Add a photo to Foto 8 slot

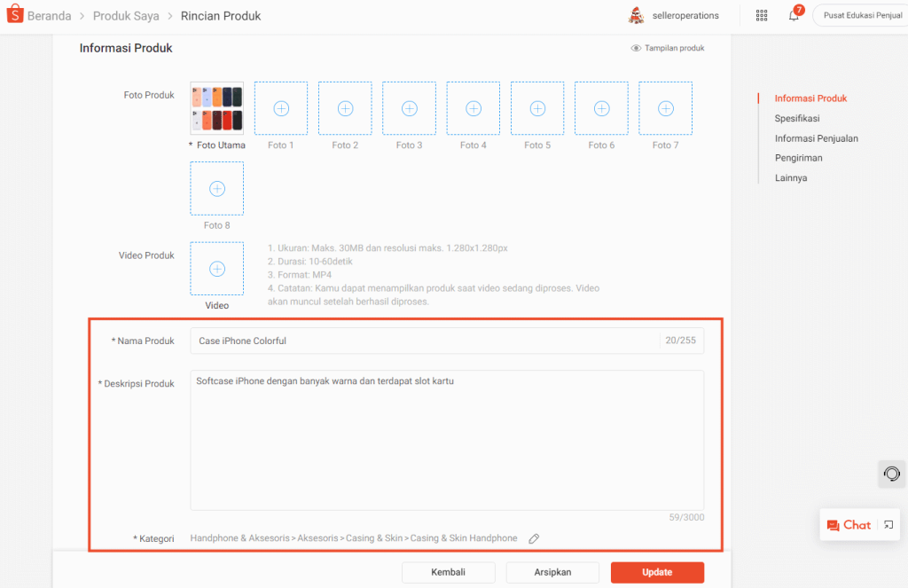coord(216,188)
